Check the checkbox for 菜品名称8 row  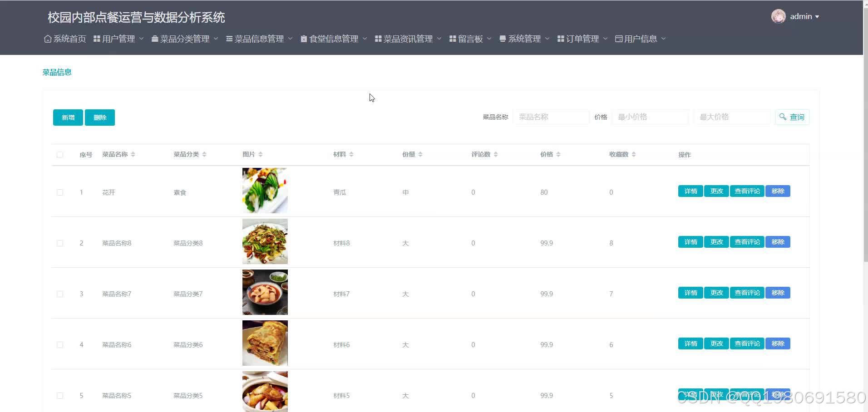pyautogui.click(x=60, y=243)
